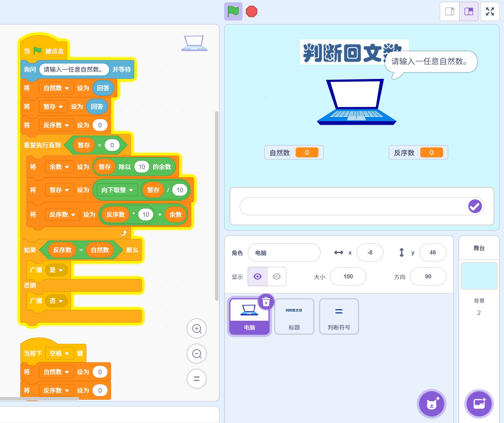Screen dimensions: 504x423
Task: Zoom out of the code workspace
Action: pyautogui.click(x=197, y=354)
